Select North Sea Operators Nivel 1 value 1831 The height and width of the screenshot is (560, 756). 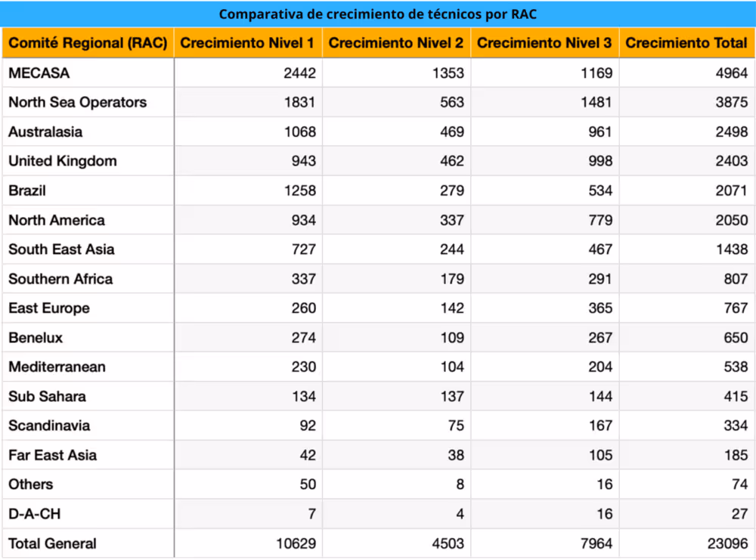(x=300, y=102)
